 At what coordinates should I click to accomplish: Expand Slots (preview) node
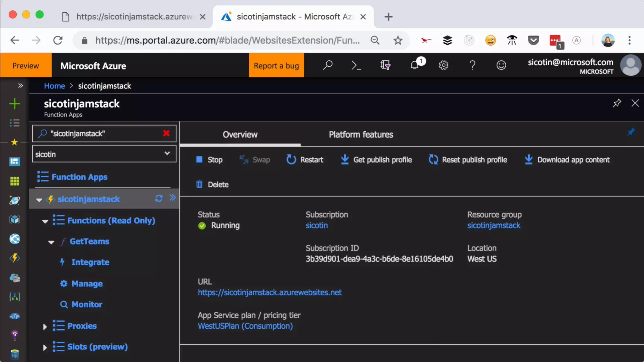pyautogui.click(x=45, y=347)
